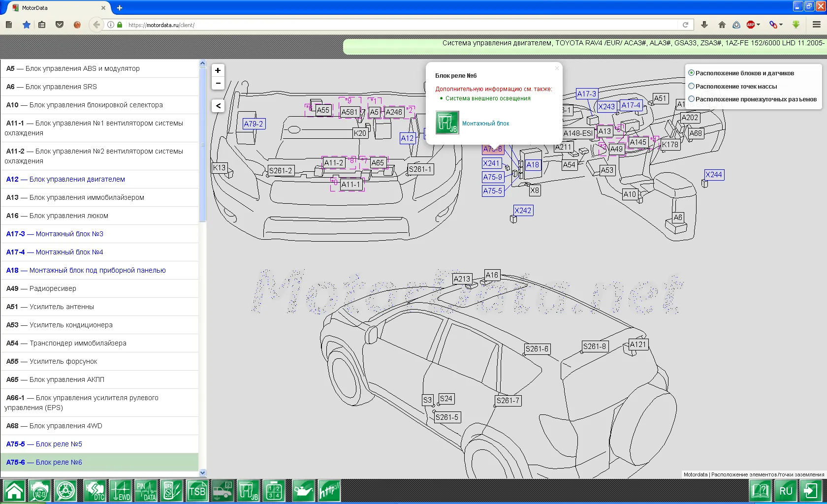Select A17-4 — Монтажный блок №4 in list
Image resolution: width=827 pixels, height=504 pixels.
(x=99, y=252)
